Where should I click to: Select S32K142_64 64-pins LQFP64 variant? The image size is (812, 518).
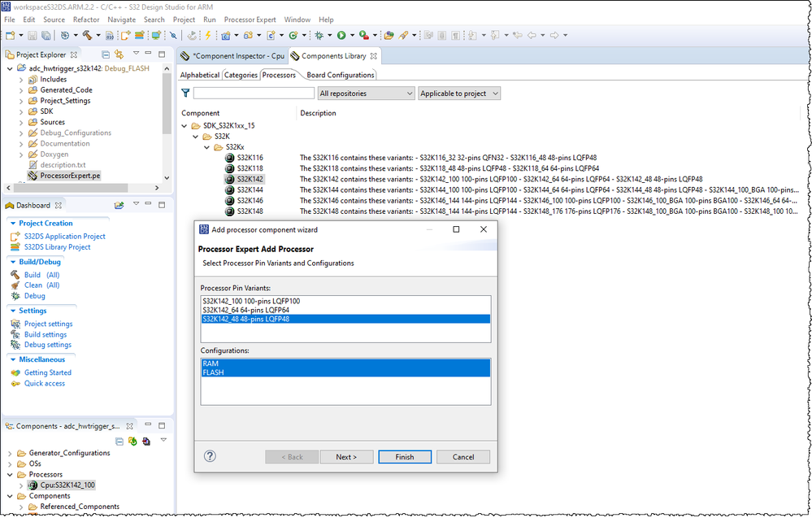pyautogui.click(x=345, y=310)
